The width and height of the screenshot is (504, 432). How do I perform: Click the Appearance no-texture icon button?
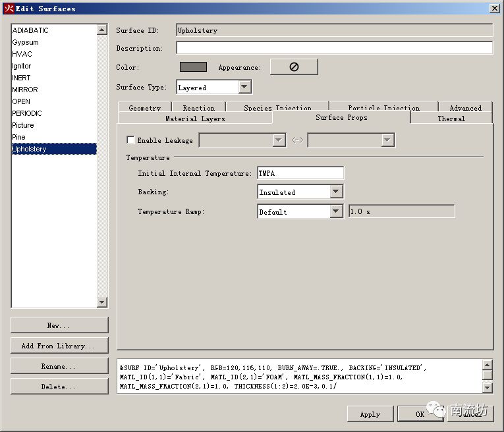[x=294, y=67]
